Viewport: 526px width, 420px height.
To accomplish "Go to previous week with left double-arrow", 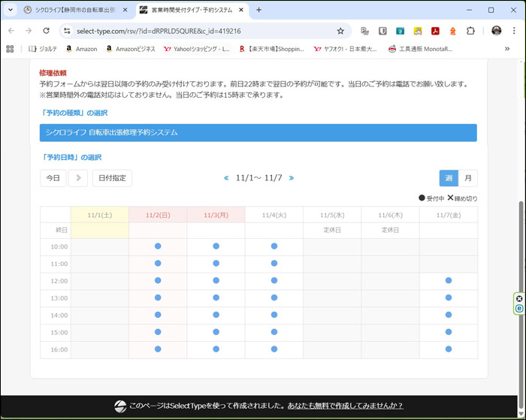I will [226, 178].
